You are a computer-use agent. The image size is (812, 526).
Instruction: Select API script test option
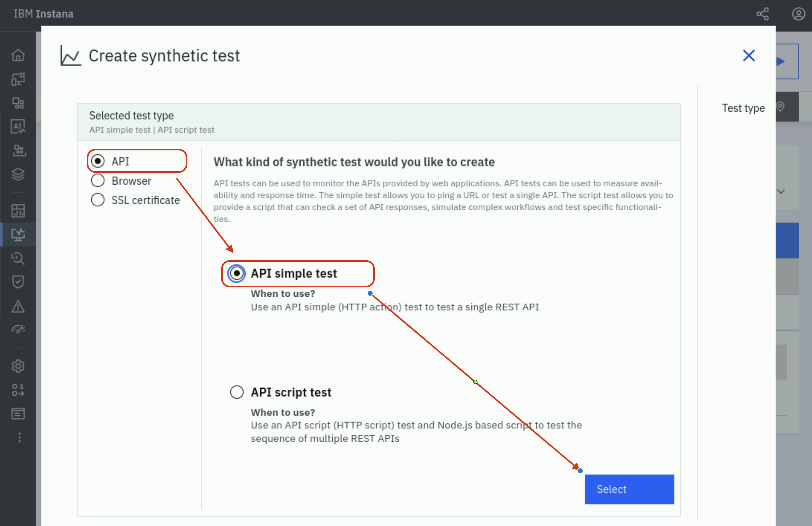point(237,392)
